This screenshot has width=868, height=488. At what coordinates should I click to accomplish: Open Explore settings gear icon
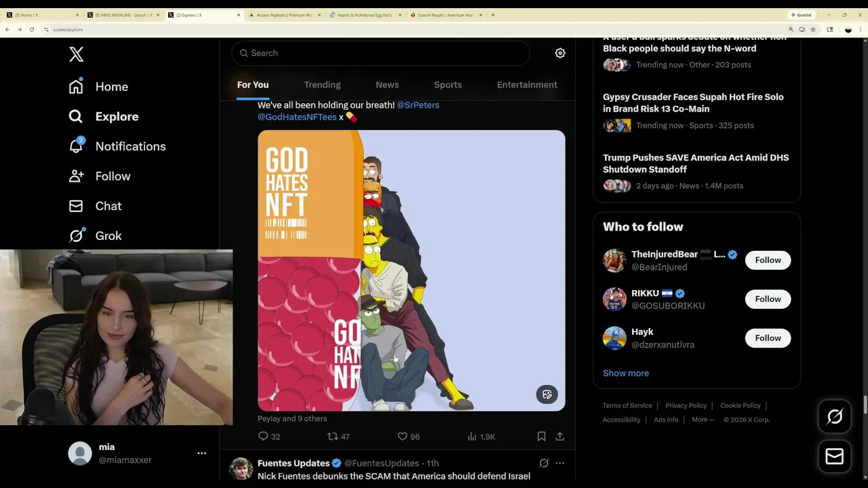point(560,53)
